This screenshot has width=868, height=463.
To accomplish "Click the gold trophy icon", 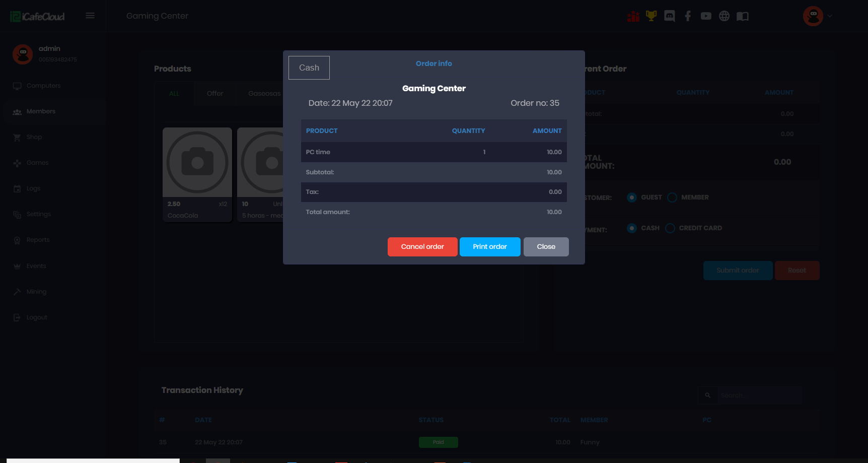I will point(651,16).
